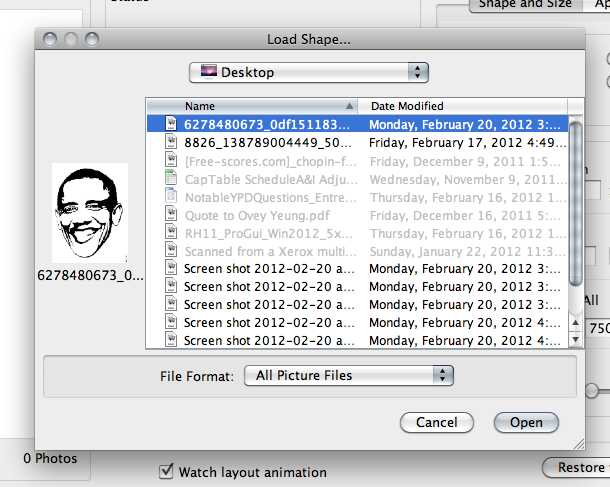Click date Friday, December 9, 2011
Image resolution: width=610 pixels, height=487 pixels.
(465, 161)
